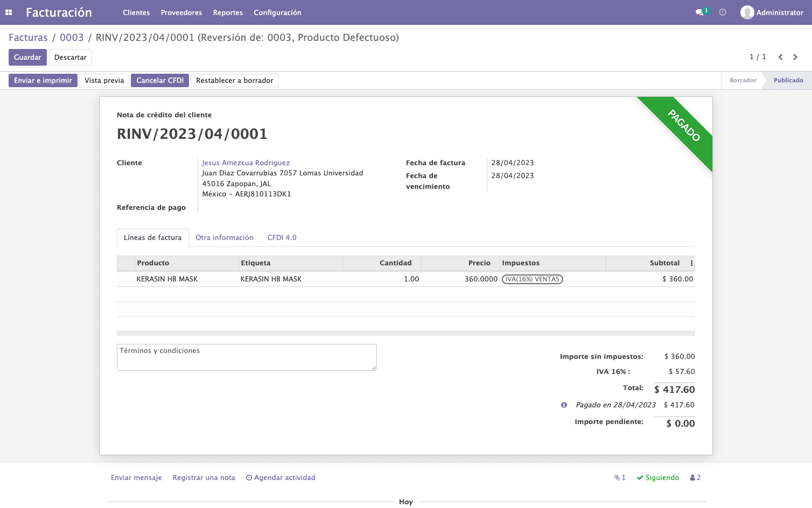The image size is (812, 508).
Task: Click the Administrator avatar picture
Action: pos(747,12)
